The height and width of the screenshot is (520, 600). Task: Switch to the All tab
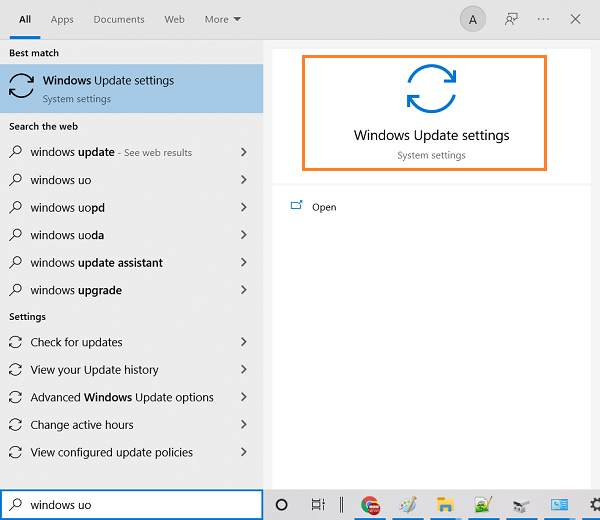(x=25, y=19)
